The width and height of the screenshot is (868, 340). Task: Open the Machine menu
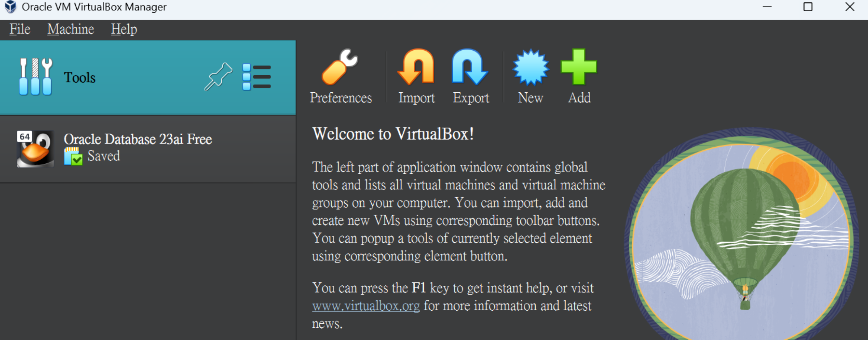pos(71,29)
